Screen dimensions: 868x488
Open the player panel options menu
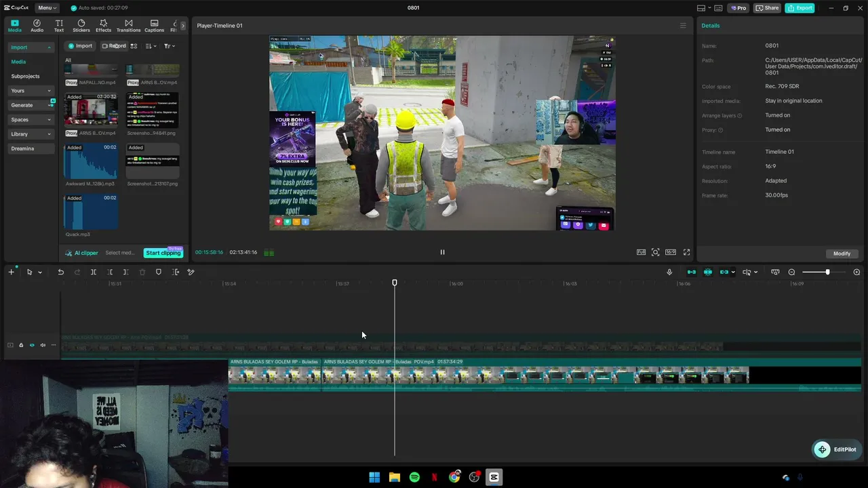[x=683, y=26]
